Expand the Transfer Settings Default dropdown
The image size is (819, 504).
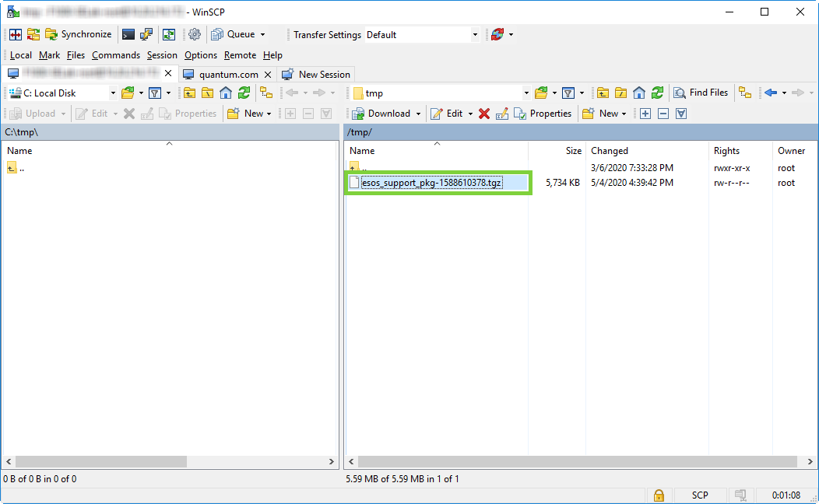[475, 34]
